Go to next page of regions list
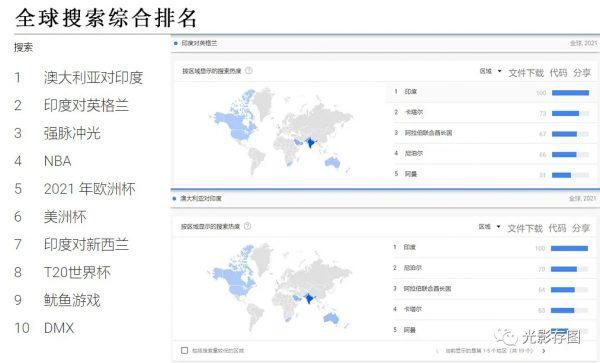Viewport: 600px width, 363px height. [544, 350]
